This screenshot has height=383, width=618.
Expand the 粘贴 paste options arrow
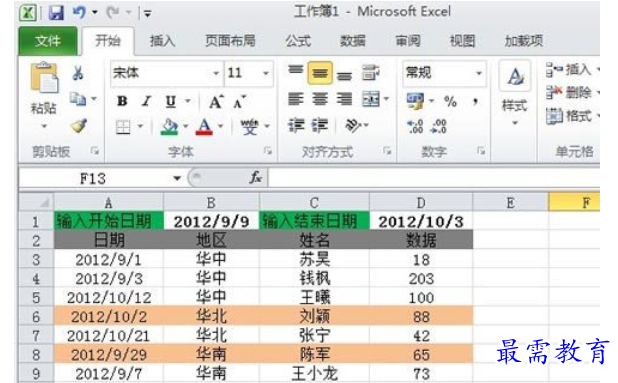click(x=44, y=126)
